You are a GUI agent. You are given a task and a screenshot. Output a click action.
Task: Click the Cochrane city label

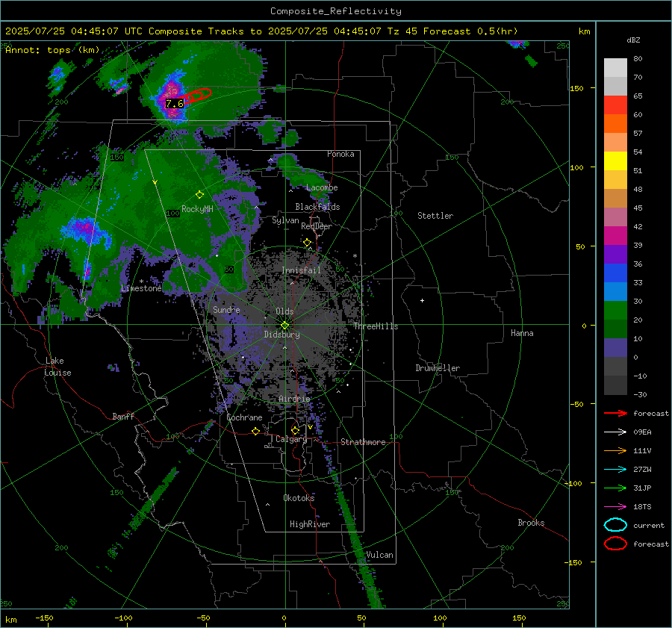coord(244,417)
